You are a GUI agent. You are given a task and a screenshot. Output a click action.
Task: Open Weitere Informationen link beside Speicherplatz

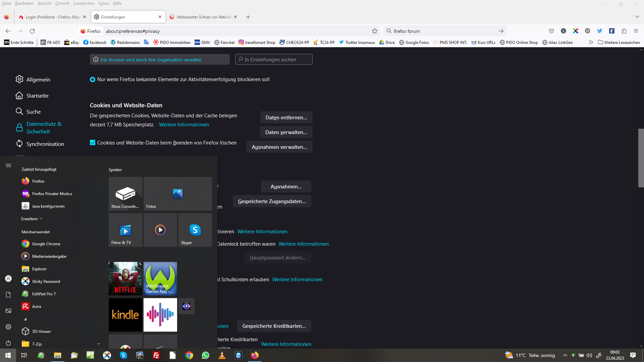tap(184, 125)
